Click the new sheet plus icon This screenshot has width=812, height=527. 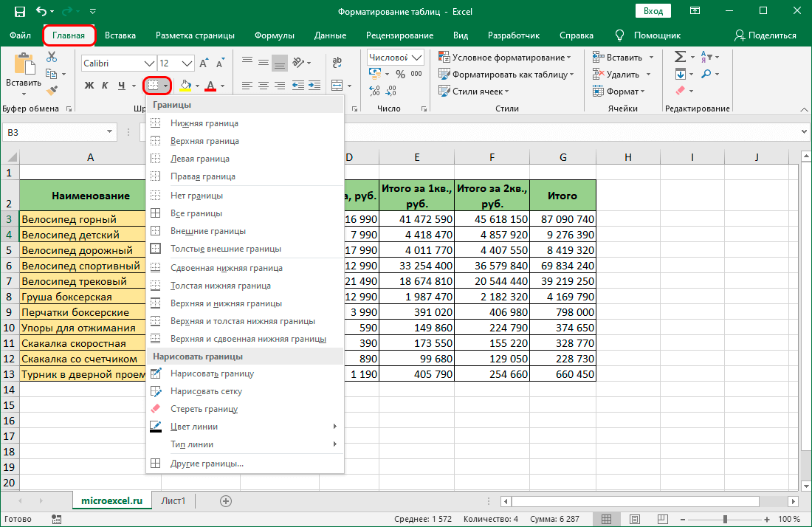pyautogui.click(x=226, y=500)
